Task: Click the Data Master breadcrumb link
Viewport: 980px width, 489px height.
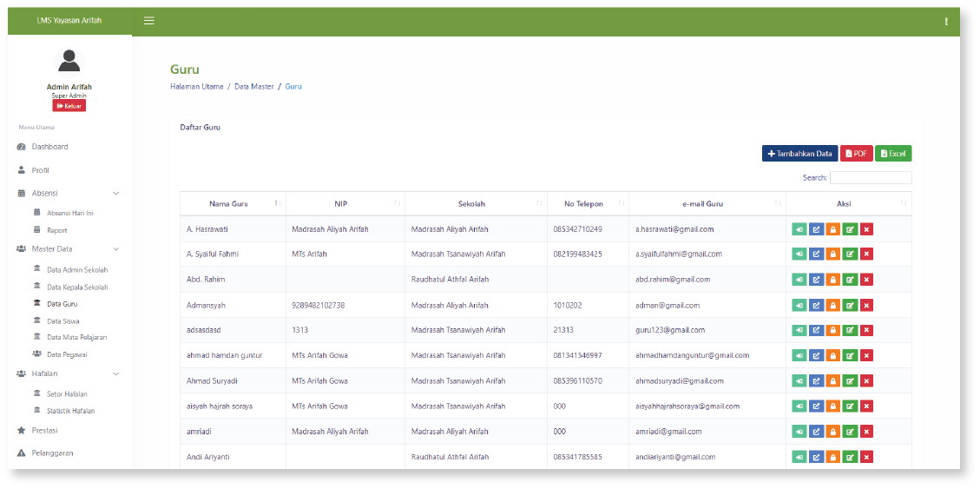Action: pyautogui.click(x=254, y=87)
